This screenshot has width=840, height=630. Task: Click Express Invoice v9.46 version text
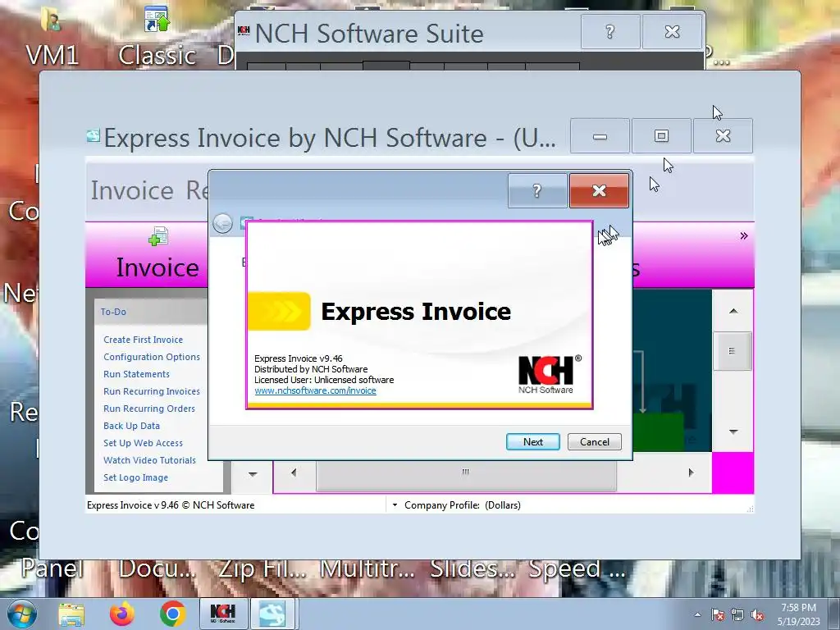[x=299, y=358]
